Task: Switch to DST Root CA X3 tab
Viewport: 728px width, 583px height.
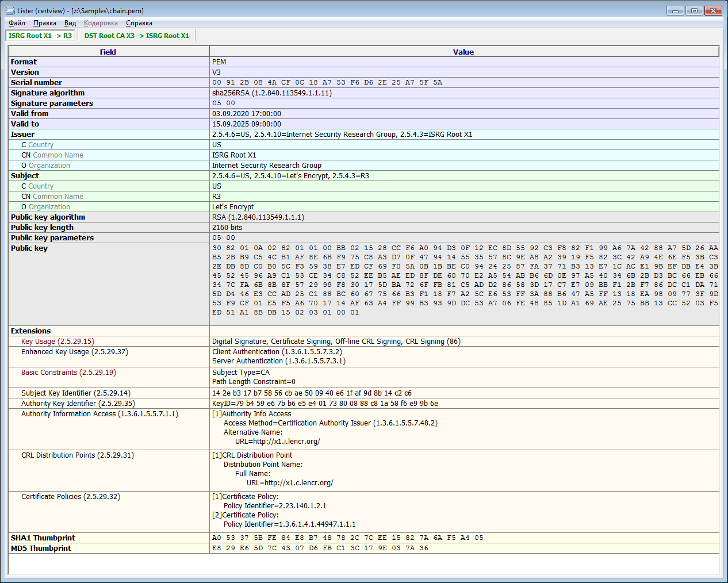Action: click(x=136, y=36)
